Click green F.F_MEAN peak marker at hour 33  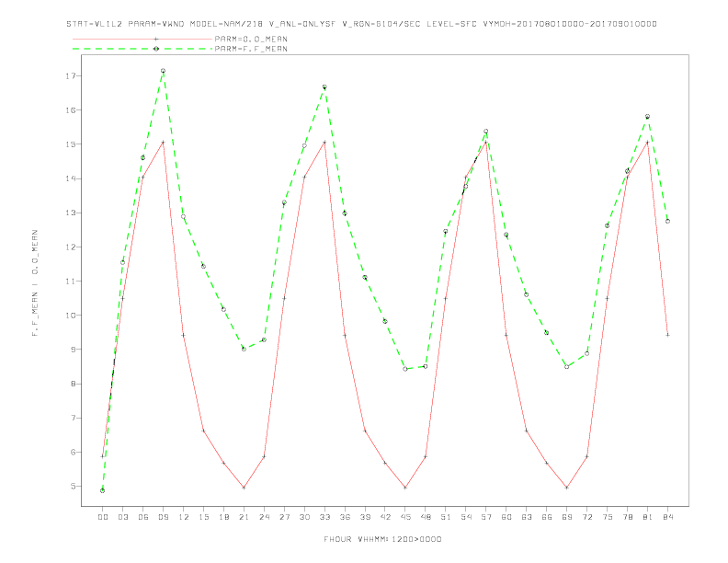click(324, 86)
